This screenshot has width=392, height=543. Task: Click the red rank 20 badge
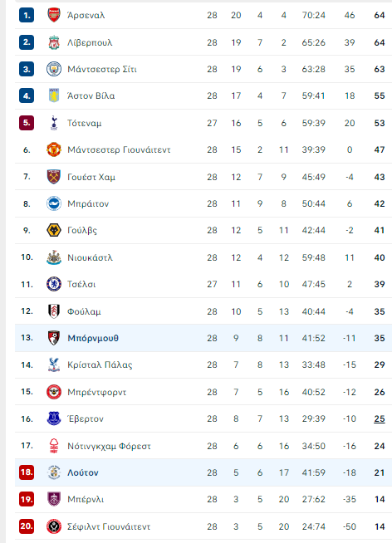tap(27, 526)
